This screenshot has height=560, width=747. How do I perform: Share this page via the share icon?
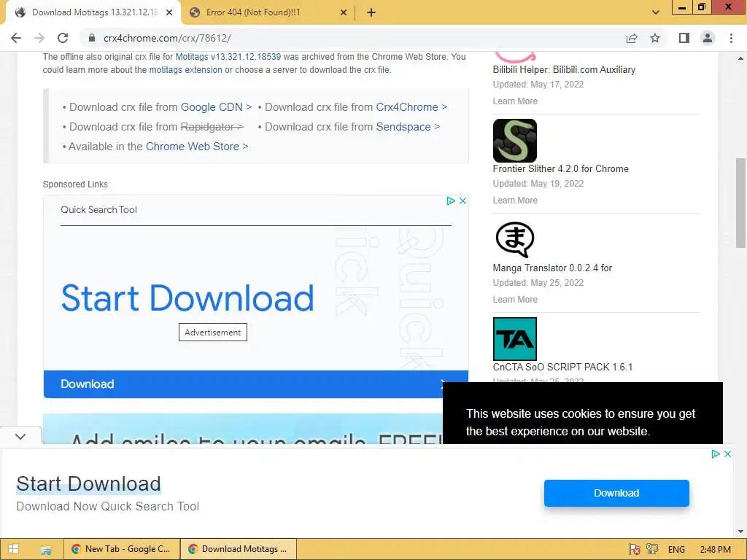pyautogui.click(x=632, y=38)
